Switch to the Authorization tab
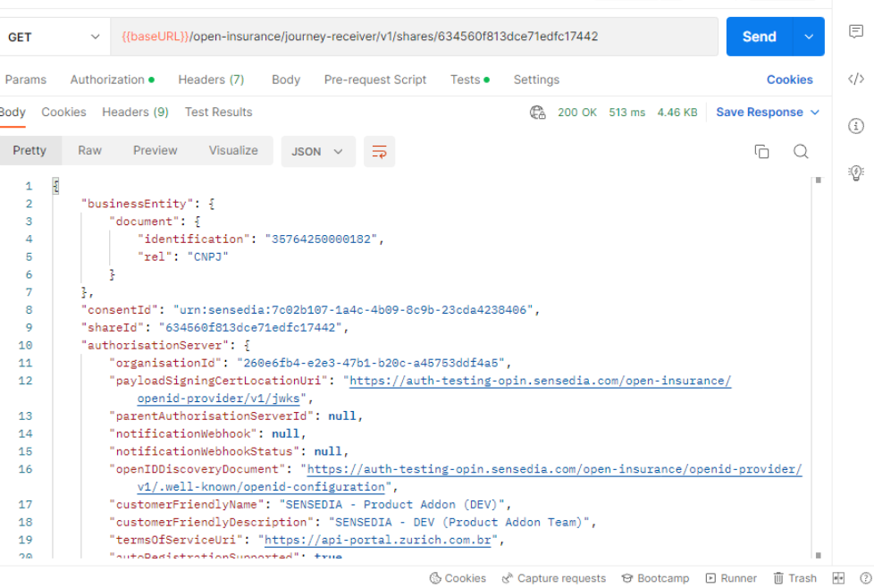874x588 pixels. click(107, 80)
